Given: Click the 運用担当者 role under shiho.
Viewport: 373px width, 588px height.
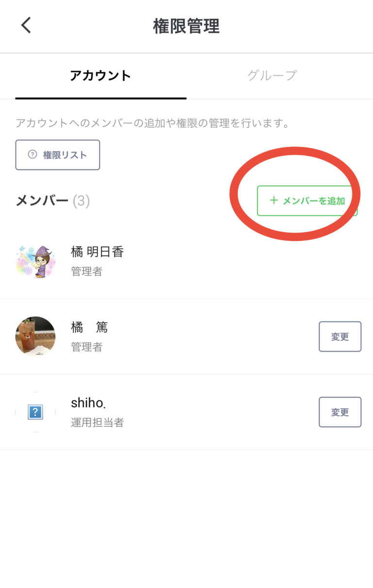Looking at the screenshot, I should coord(97,422).
